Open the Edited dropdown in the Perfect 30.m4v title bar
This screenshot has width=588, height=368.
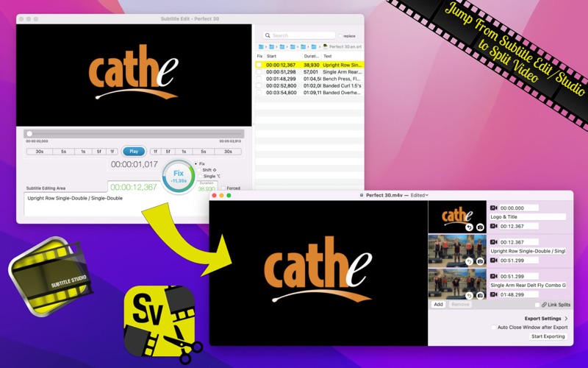coord(419,195)
